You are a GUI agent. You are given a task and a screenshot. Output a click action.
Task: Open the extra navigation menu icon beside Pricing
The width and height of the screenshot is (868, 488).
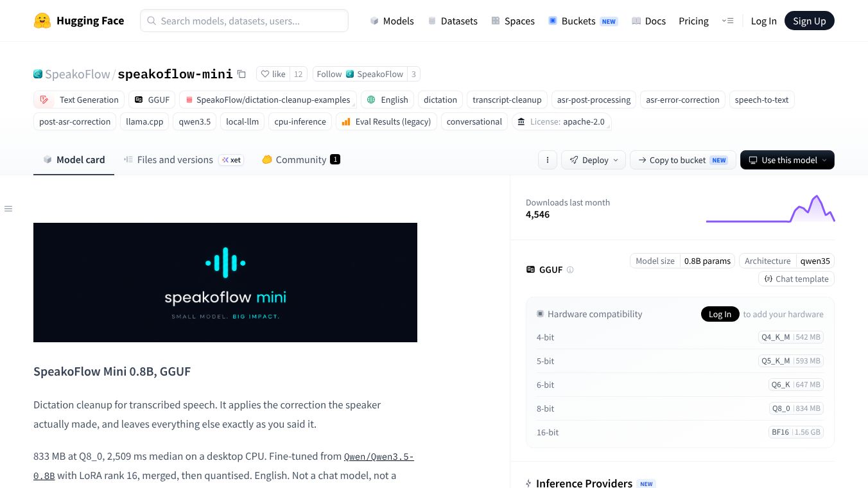point(727,21)
